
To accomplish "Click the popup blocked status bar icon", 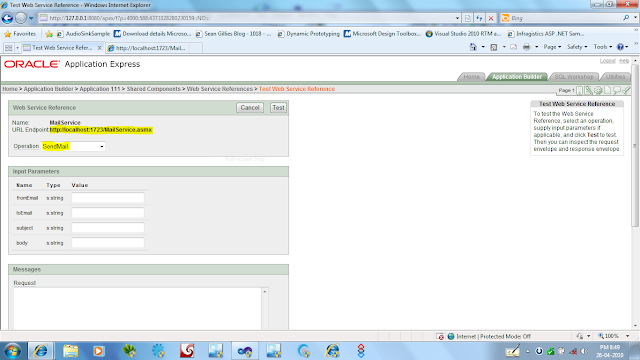I will [x=440, y=336].
